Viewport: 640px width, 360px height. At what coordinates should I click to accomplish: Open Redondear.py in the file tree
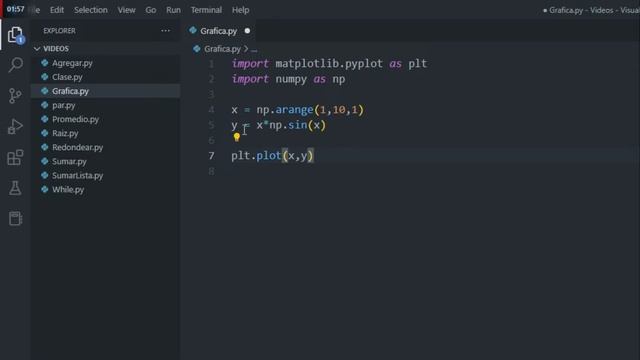(x=106, y=147)
